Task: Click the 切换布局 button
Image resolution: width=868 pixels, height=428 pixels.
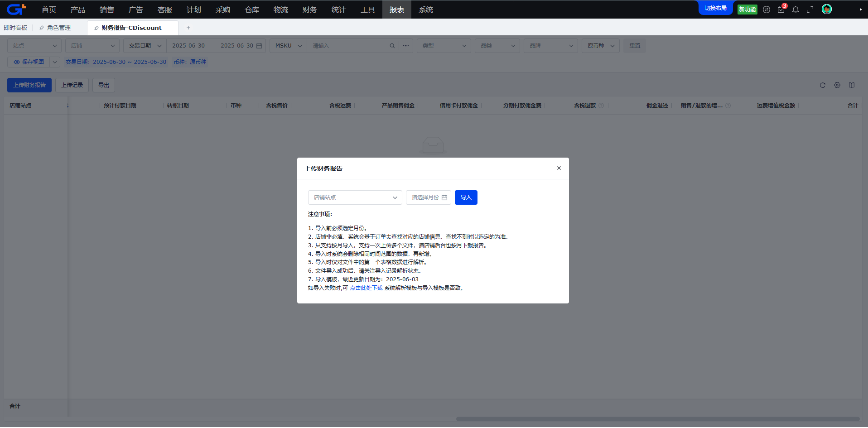Action: 716,8
